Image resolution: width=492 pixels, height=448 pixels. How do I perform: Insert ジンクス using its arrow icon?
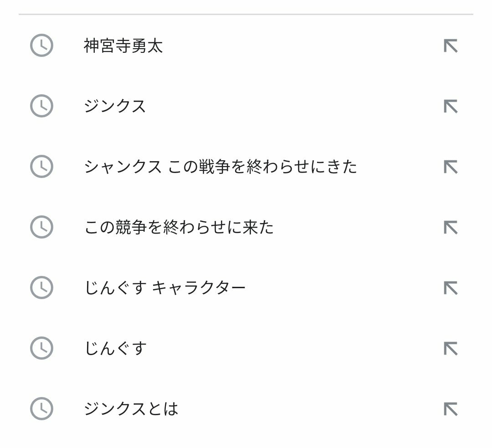451,106
